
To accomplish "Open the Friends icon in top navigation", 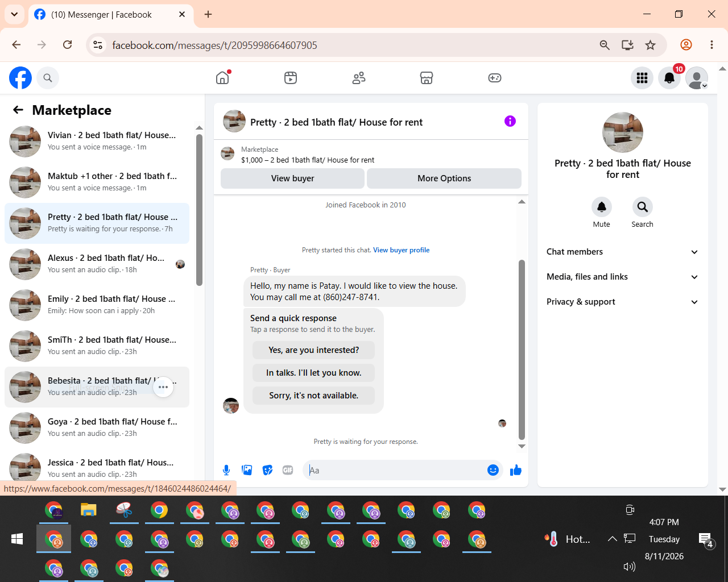I will (x=359, y=78).
